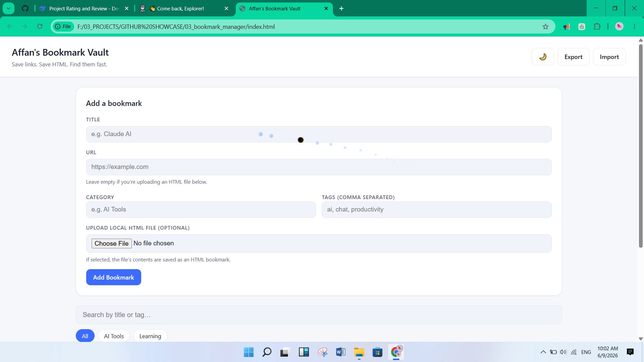This screenshot has height=362, width=644.
Task: Open a new browser tab
Action: click(x=341, y=9)
